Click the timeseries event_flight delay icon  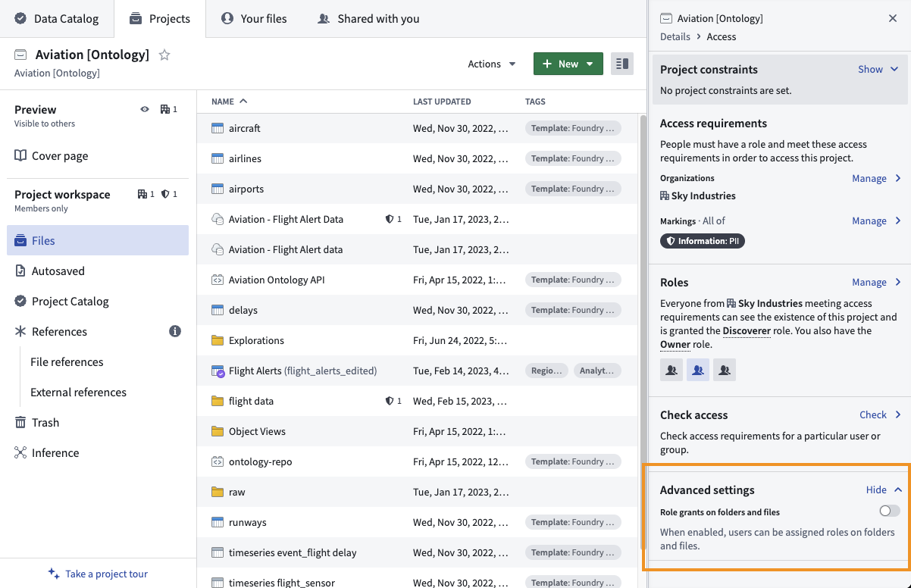[218, 552]
